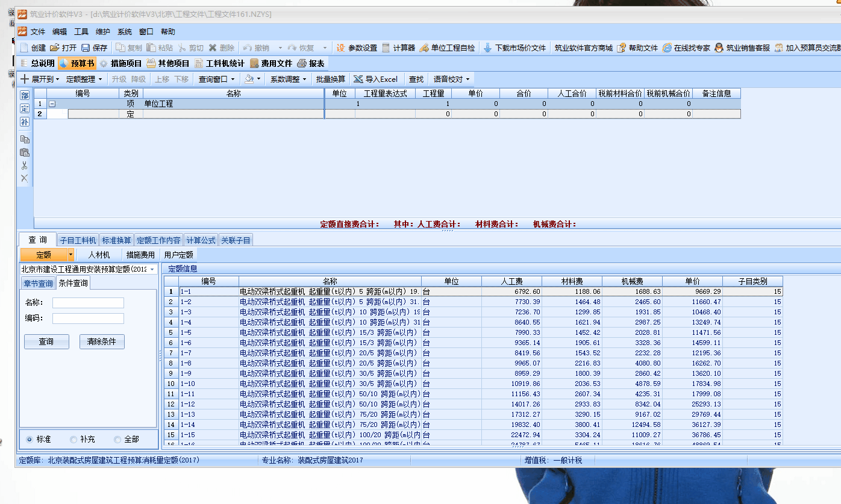
Task: Select the 补充 radio button
Action: pos(73,440)
